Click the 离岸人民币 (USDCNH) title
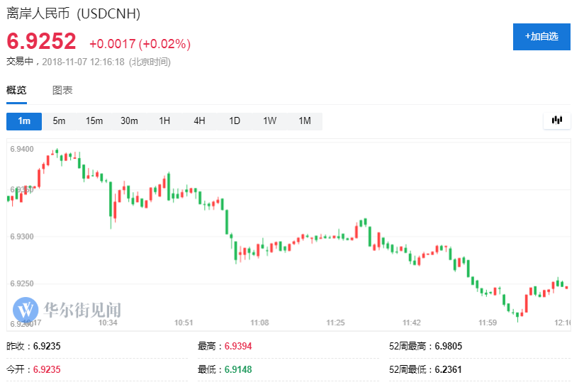Image resolution: width=584 pixels, height=392 pixels. coord(73,13)
